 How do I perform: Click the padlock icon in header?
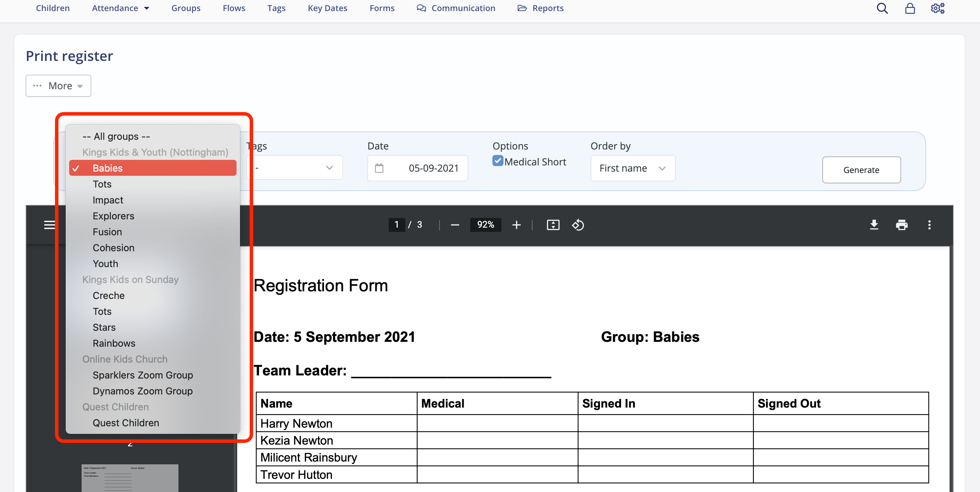click(909, 8)
